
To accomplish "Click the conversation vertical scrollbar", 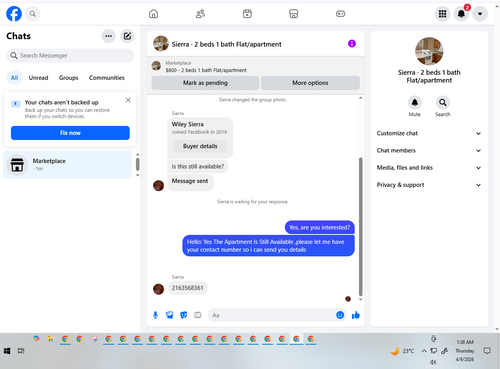I will pyautogui.click(x=360, y=227).
